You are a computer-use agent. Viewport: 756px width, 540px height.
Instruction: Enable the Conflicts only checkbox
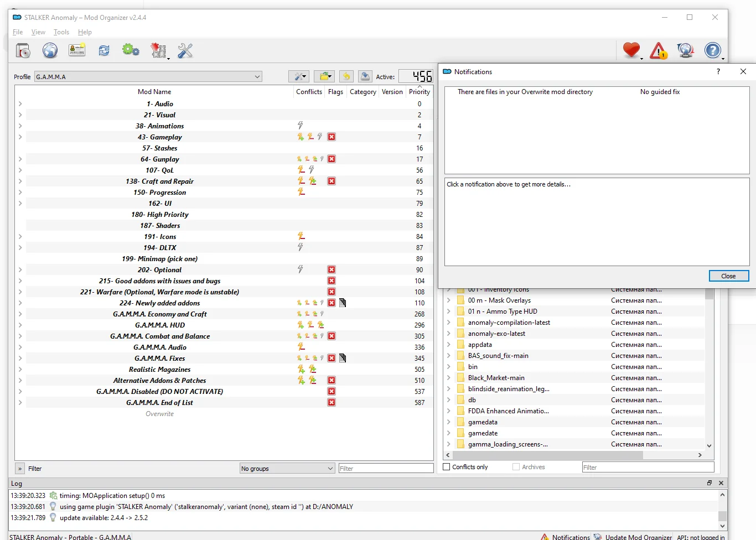click(447, 467)
